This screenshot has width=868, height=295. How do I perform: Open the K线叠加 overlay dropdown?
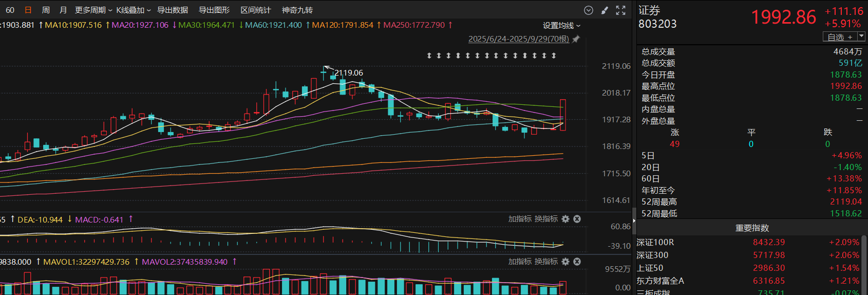tap(134, 10)
